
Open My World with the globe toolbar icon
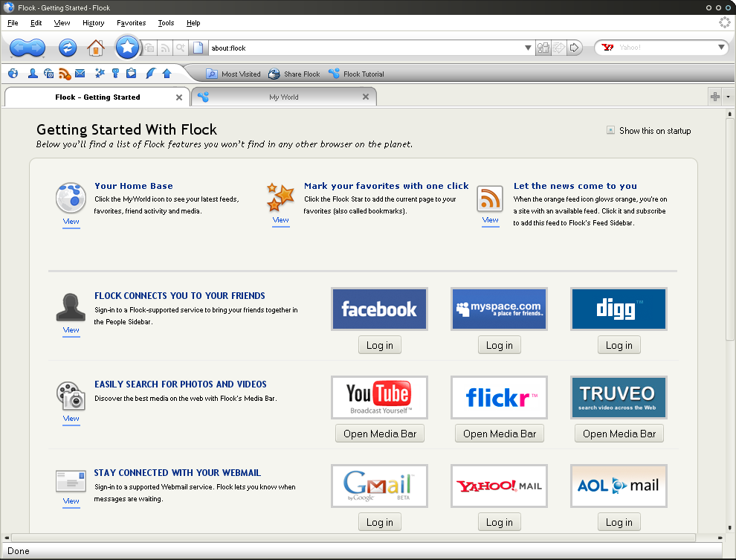13,73
